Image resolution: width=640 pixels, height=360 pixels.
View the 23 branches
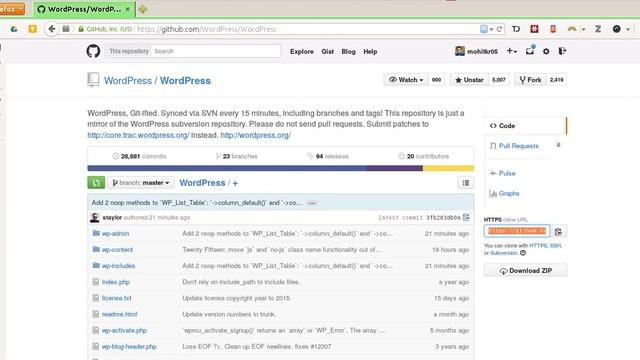(237, 156)
